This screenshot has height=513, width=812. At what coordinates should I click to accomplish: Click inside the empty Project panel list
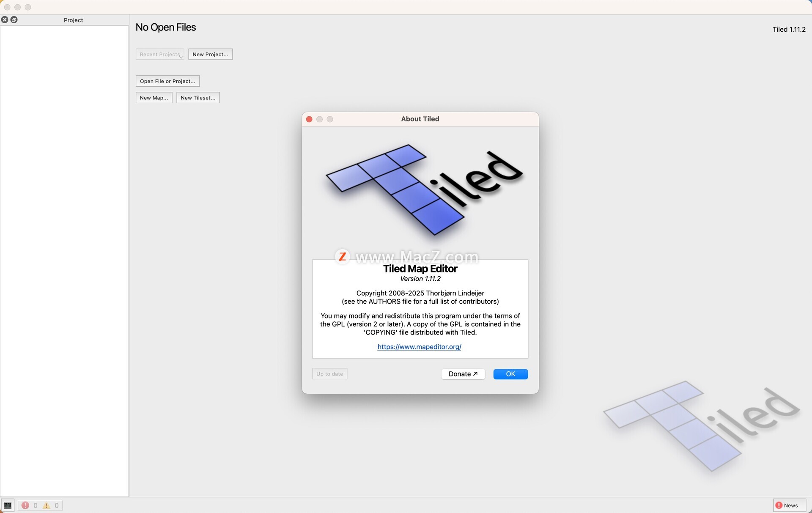[x=64, y=261]
